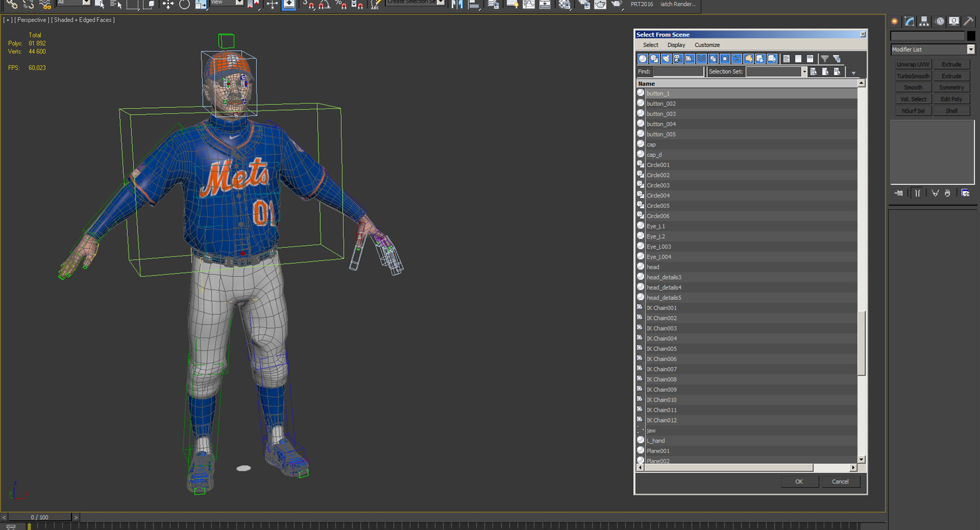Image resolution: width=980 pixels, height=530 pixels.
Task: Toggle Display Groups filter icon
Action: pos(713,59)
